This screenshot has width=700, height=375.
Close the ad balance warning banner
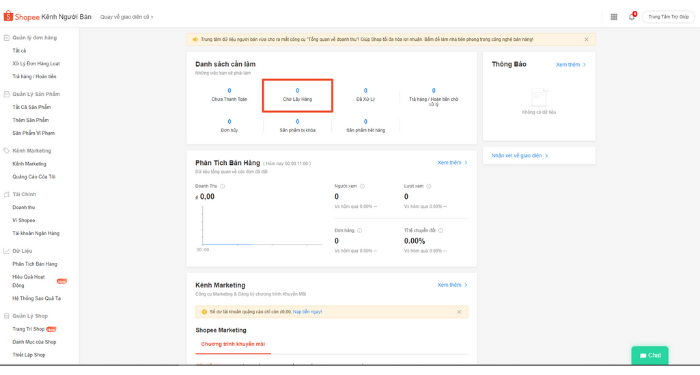click(x=459, y=312)
